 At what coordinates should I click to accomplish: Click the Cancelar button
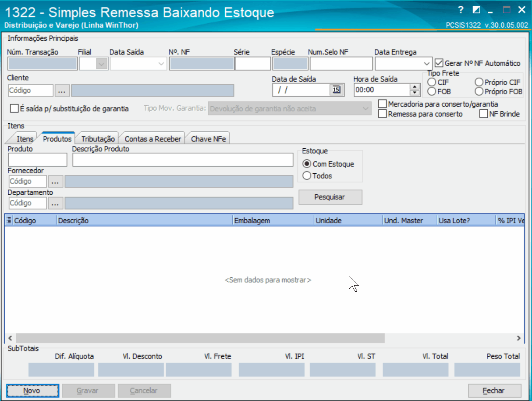(x=144, y=390)
